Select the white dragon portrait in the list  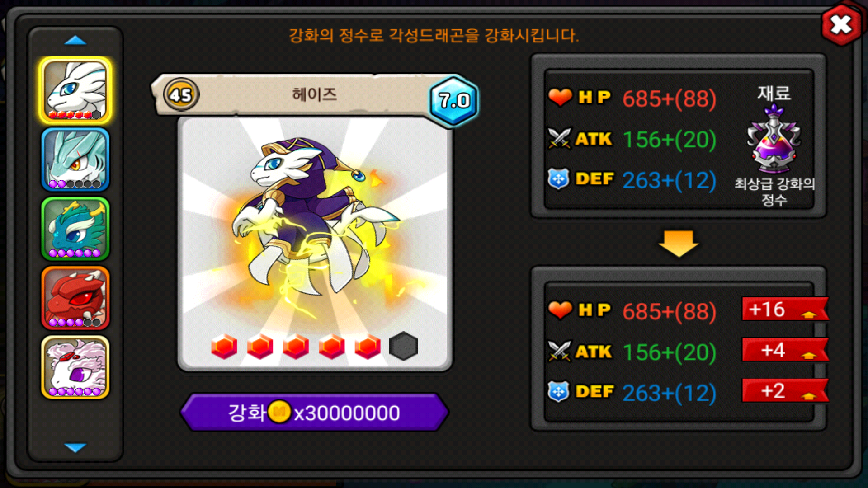(x=75, y=90)
